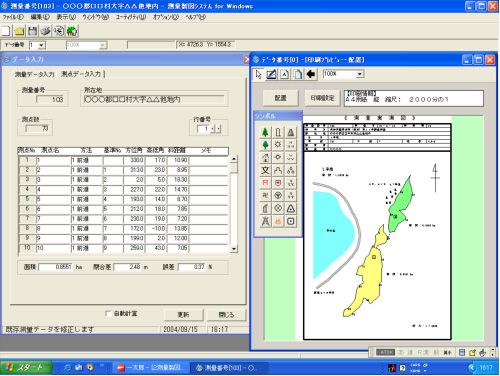Open the ウィンドウ(W) menu
500x376 pixels.
(x=96, y=17)
